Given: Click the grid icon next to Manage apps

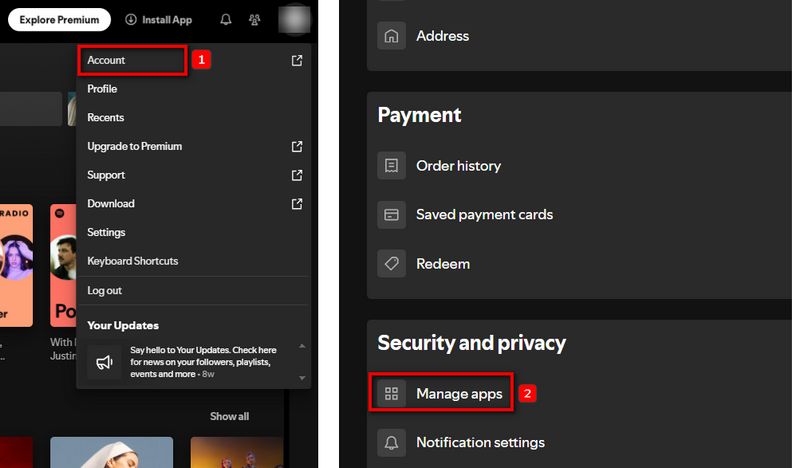Looking at the screenshot, I should tap(391, 393).
